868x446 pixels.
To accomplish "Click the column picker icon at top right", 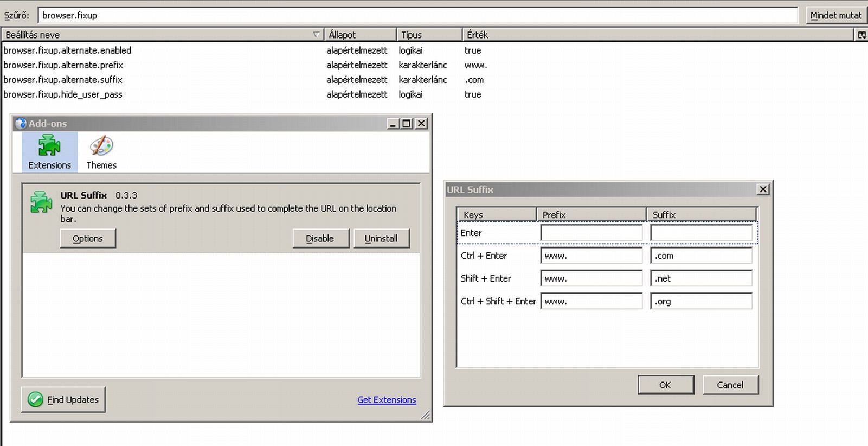I will click(861, 35).
